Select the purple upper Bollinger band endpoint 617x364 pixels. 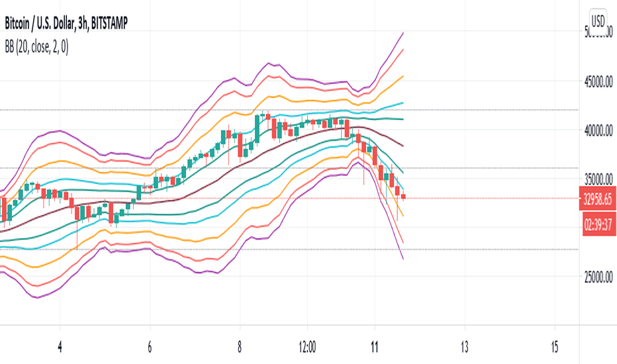pos(403,34)
